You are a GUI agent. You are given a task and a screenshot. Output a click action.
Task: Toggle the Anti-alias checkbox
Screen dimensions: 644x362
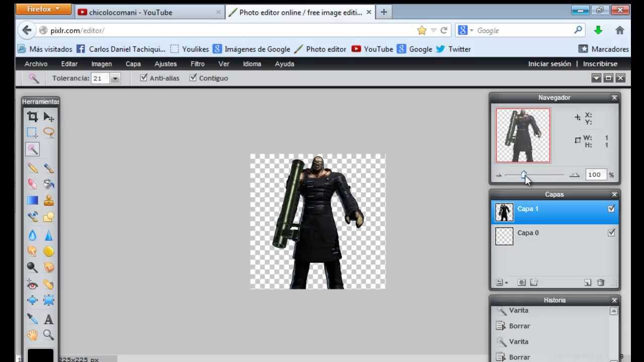click(143, 77)
